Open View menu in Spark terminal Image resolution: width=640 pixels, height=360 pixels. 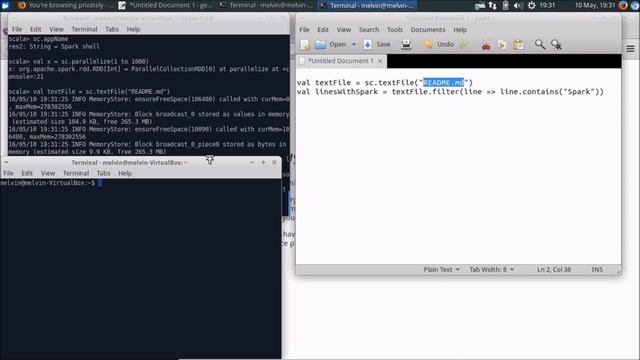(56, 29)
